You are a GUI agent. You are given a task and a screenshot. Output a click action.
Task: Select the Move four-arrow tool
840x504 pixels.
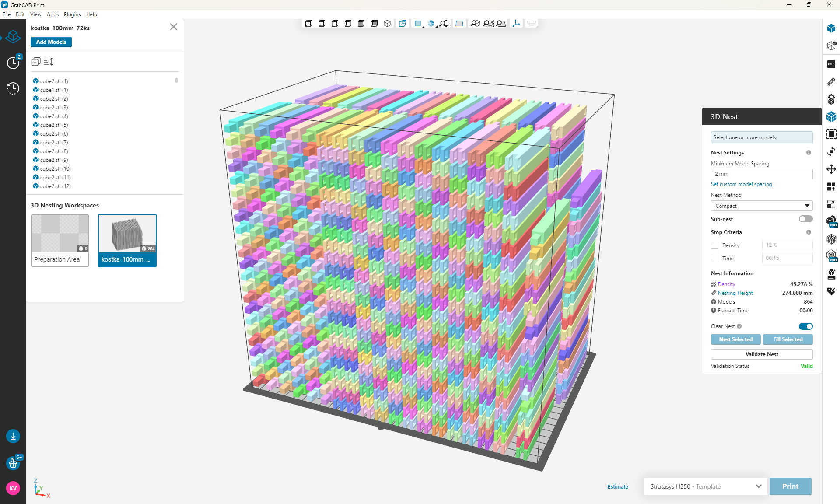pos(831,169)
